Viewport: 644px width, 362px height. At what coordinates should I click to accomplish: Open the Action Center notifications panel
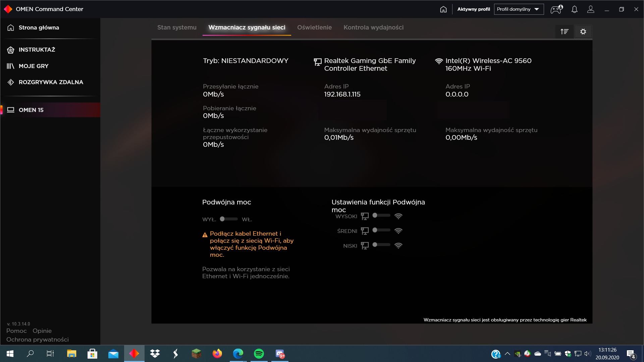pos(631,354)
